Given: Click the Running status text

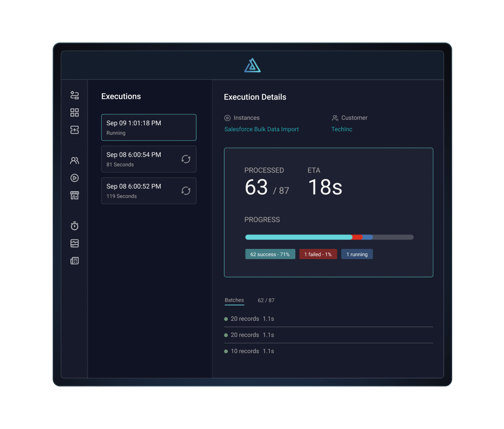Looking at the screenshot, I should 116,133.
